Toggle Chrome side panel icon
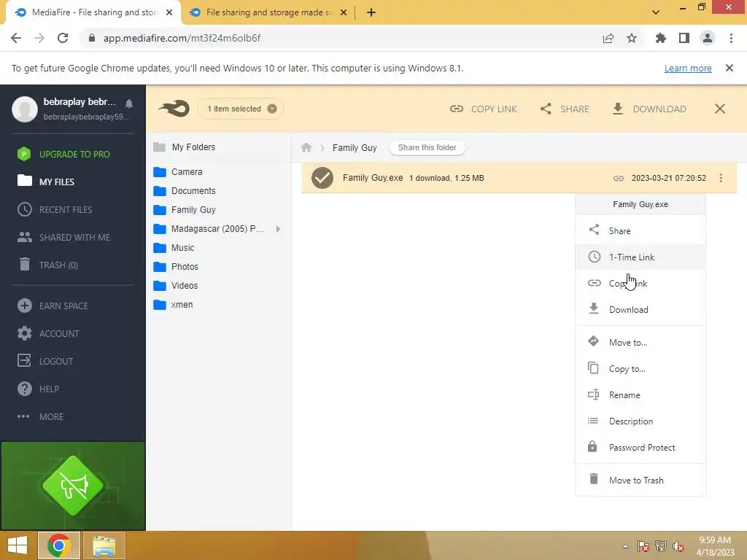Image resolution: width=747 pixels, height=560 pixels. [x=684, y=38]
